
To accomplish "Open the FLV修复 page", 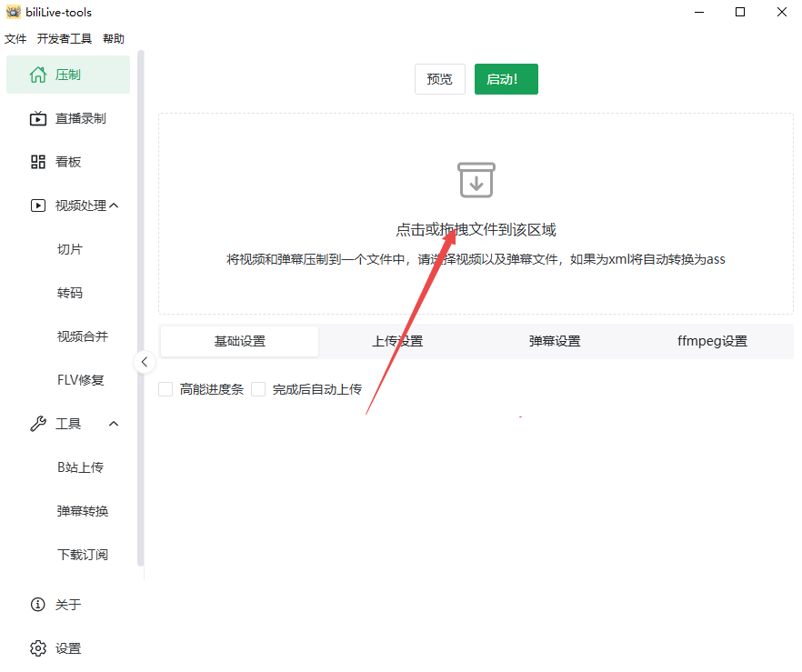I will pos(81,380).
